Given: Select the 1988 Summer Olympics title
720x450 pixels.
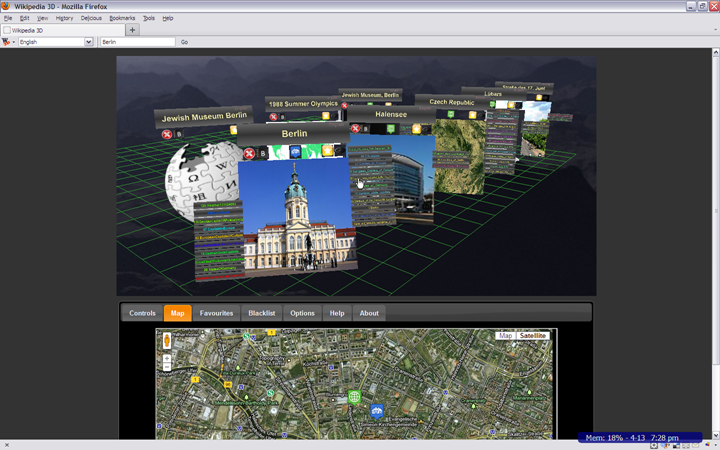Looking at the screenshot, I should (x=303, y=104).
